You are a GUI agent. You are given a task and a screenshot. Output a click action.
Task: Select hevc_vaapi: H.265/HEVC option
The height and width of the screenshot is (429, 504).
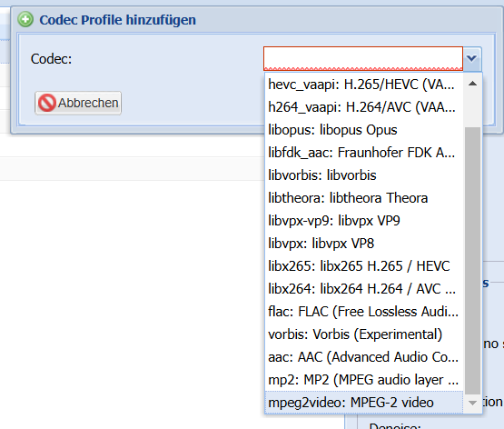(x=364, y=85)
